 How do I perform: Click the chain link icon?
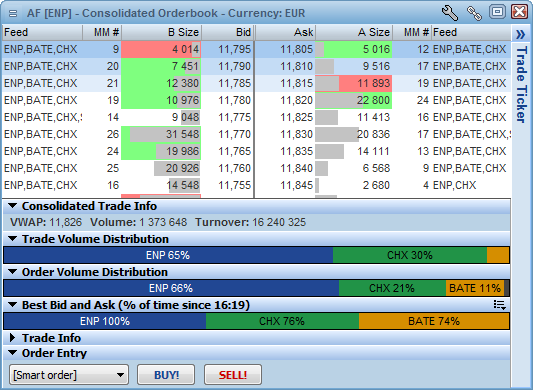(x=474, y=13)
